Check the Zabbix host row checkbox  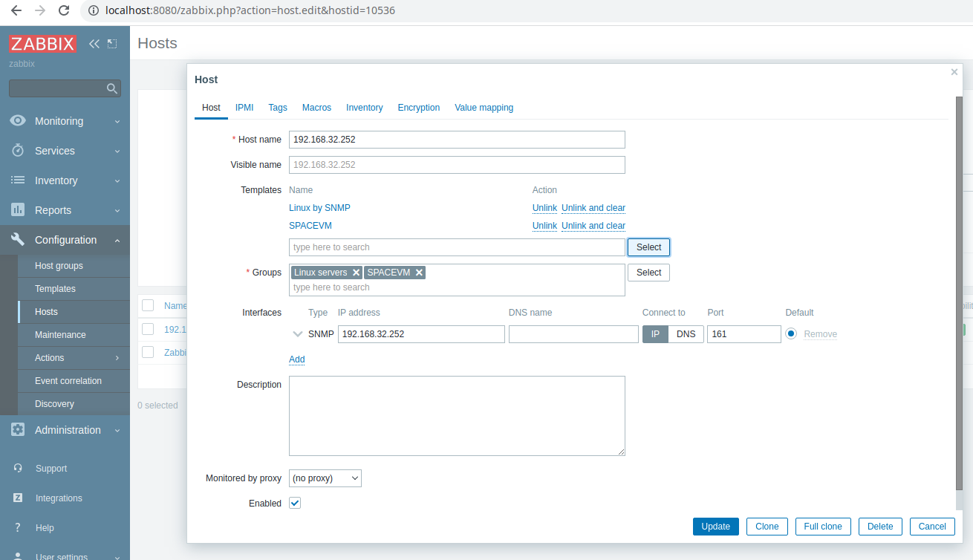coord(148,352)
